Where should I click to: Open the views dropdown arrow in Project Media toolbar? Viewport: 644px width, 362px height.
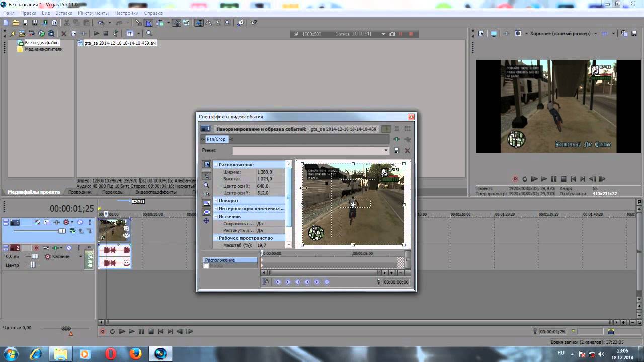coord(138,33)
